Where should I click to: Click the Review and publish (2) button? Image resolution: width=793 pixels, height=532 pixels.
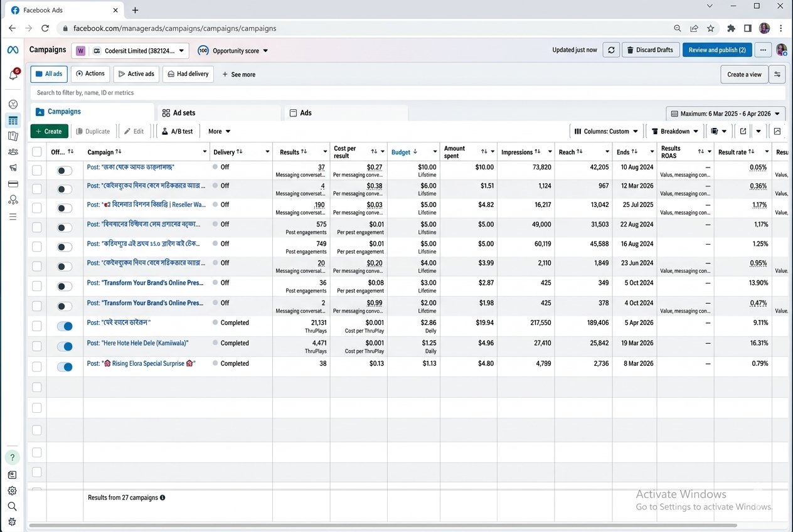pos(717,50)
